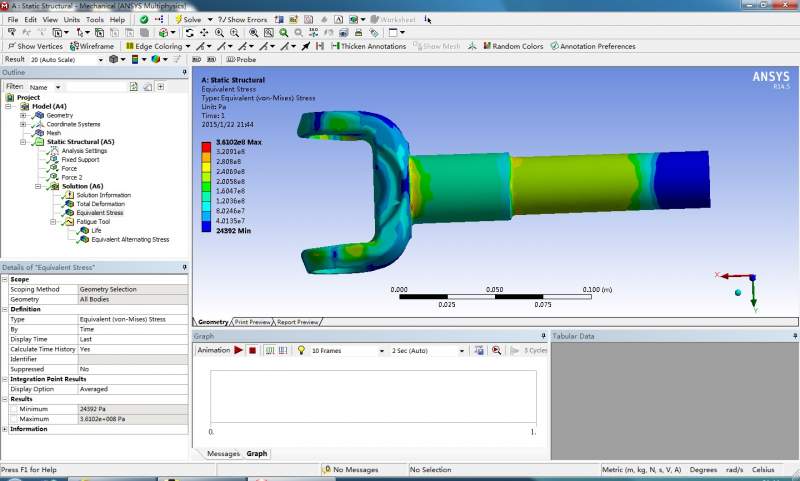This screenshot has height=481, width=800.
Task: Select the Pan view tool
Action: pyautogui.click(x=204, y=33)
